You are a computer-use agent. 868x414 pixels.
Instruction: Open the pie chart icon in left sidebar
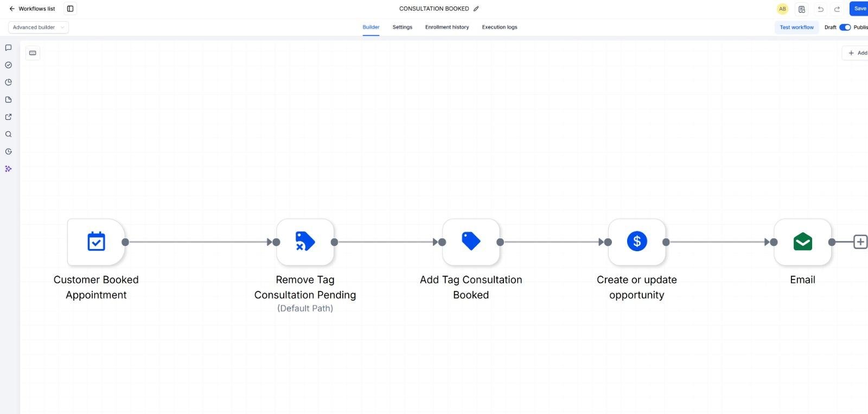pos(8,82)
